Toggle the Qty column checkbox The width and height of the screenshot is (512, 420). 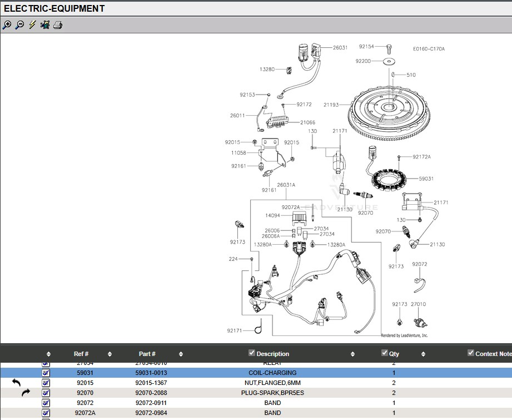click(385, 353)
